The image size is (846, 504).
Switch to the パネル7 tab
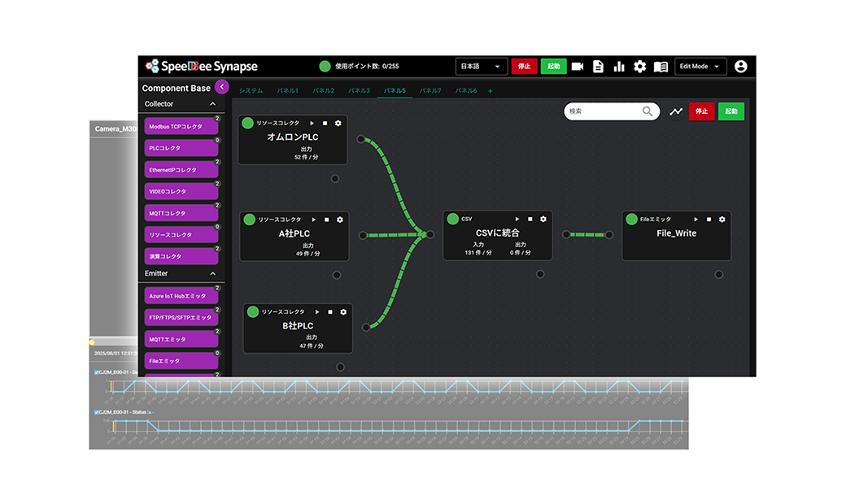[x=430, y=90]
